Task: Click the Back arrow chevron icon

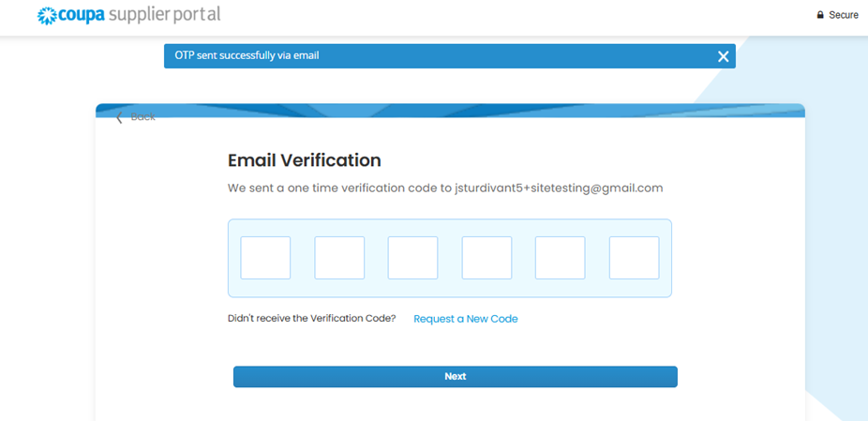Action: (x=119, y=117)
